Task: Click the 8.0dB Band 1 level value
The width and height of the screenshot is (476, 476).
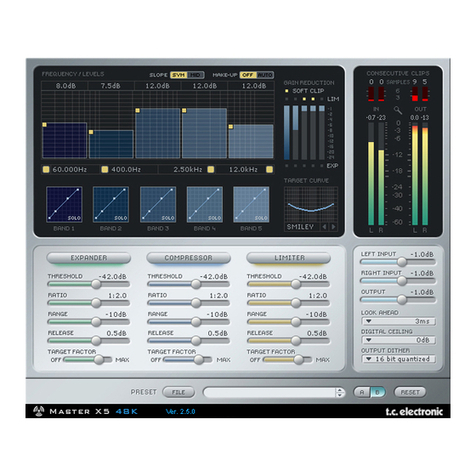Action: pos(66,86)
